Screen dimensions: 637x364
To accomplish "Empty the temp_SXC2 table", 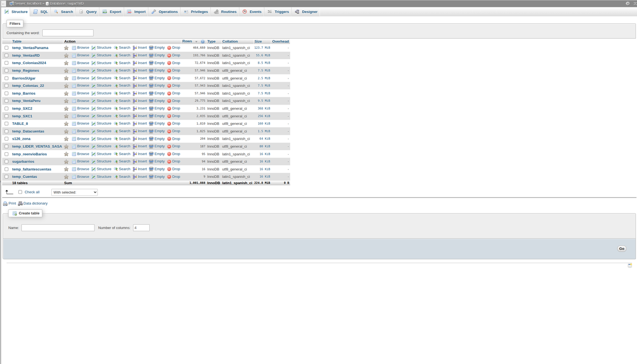I will (x=159, y=108).
